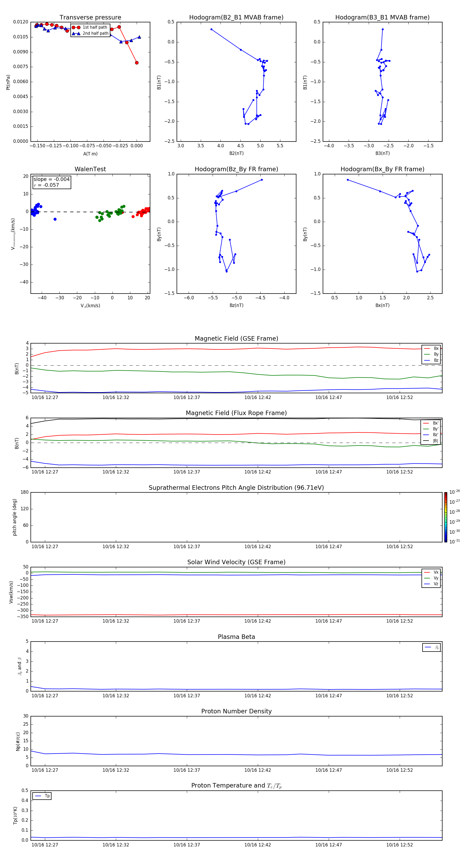Viewport: 473px width, 868px height.
Task: Click the "βp and β" y-axis label
Action: coord(19,666)
